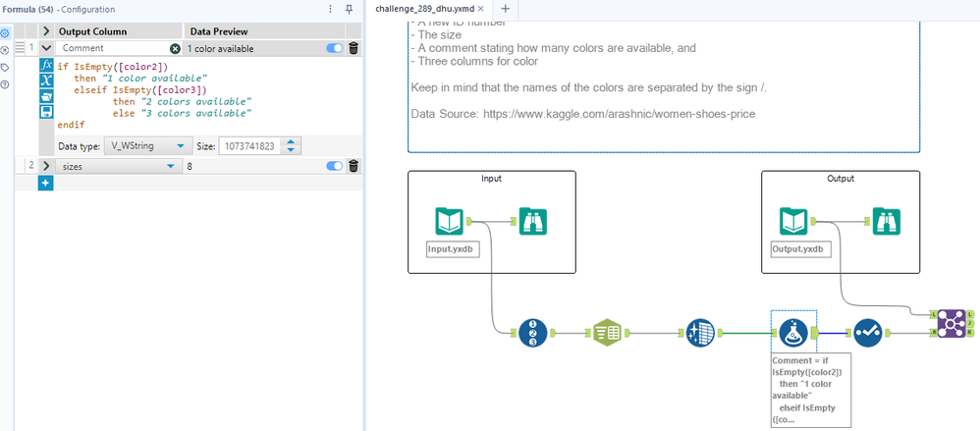The height and width of the screenshot is (431, 980).
Task: Delete the Comment expression with trash icon
Action: click(x=354, y=48)
